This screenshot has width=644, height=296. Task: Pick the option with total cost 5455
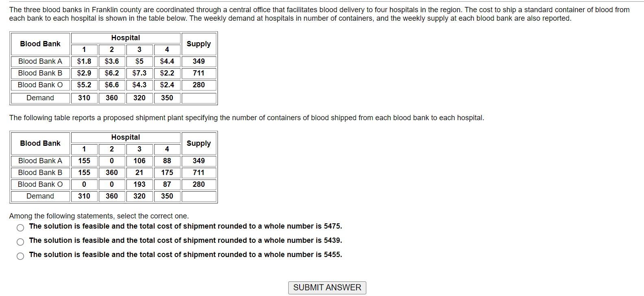pos(20,256)
